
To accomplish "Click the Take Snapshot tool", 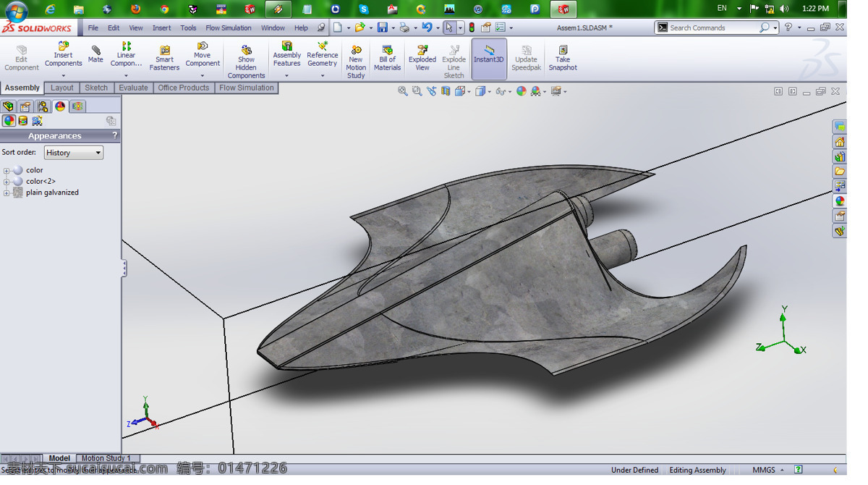I will (562, 58).
